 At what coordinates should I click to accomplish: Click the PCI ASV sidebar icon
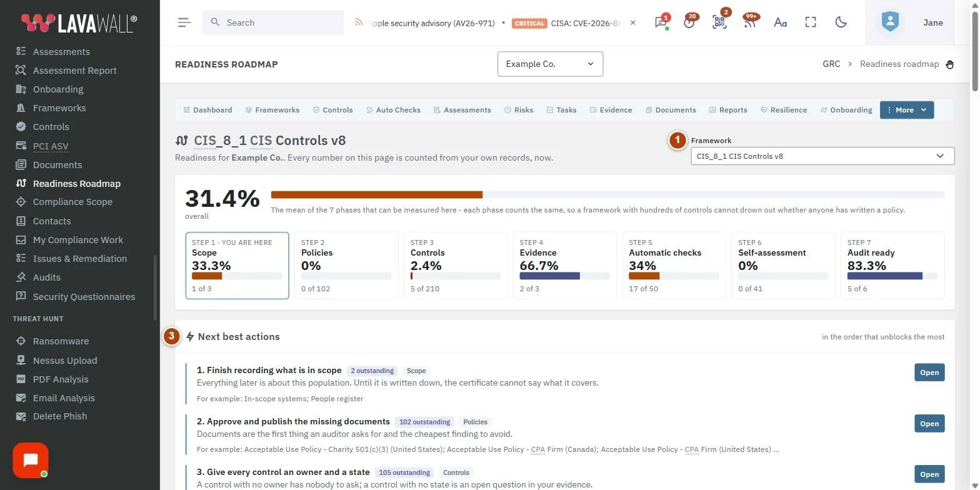pos(21,146)
